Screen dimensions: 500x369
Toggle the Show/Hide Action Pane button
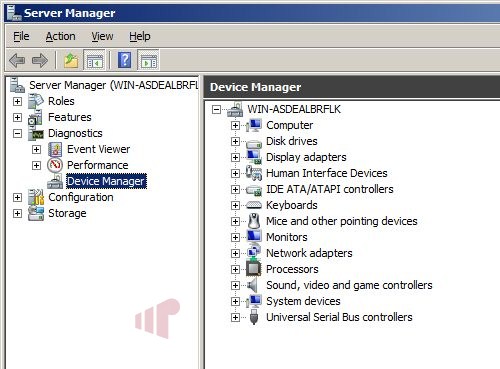point(148,60)
